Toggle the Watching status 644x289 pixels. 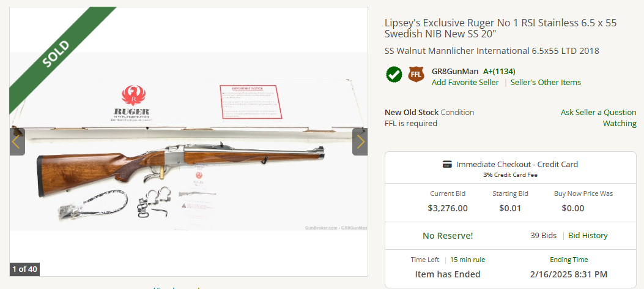[620, 123]
